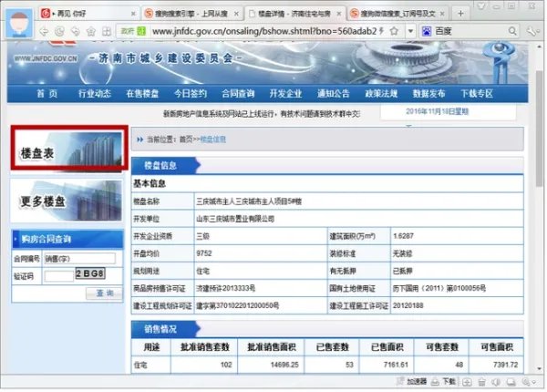Click the 查询 button
This screenshot has width=547, height=392.
tap(105, 293)
